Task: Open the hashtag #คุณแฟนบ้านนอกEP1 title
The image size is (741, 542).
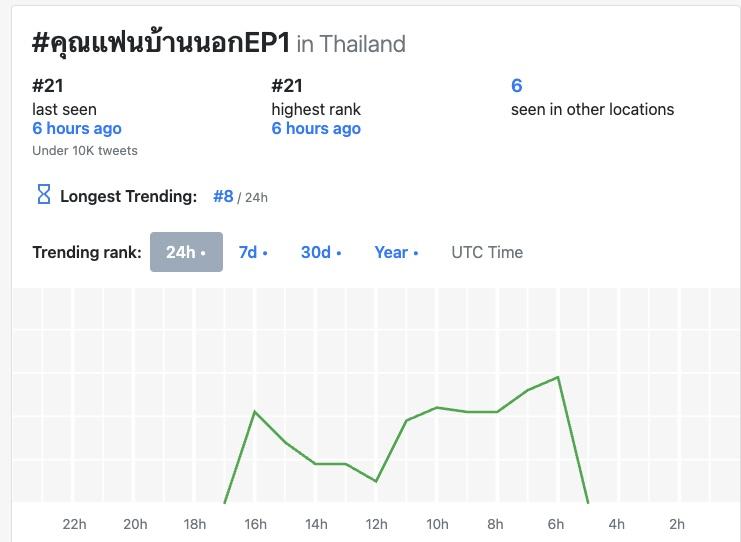Action: (161, 43)
